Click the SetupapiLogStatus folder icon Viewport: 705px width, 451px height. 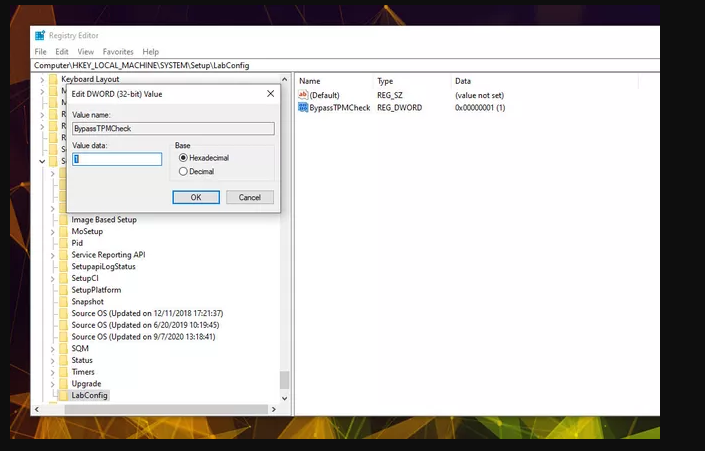pos(64,267)
